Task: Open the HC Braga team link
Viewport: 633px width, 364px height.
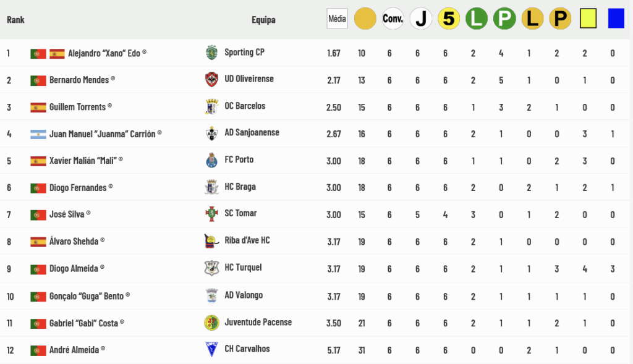Action: (x=240, y=187)
